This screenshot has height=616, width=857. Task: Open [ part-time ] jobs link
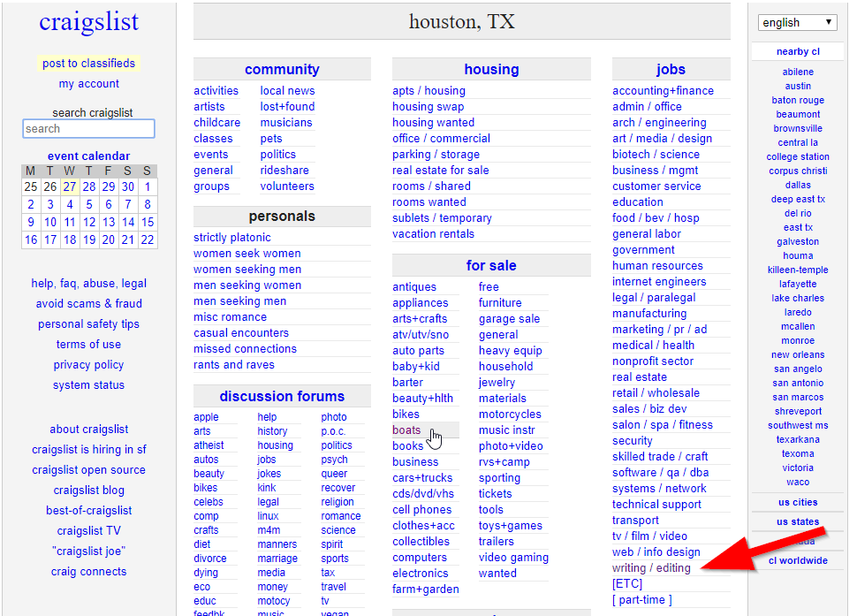[642, 599]
